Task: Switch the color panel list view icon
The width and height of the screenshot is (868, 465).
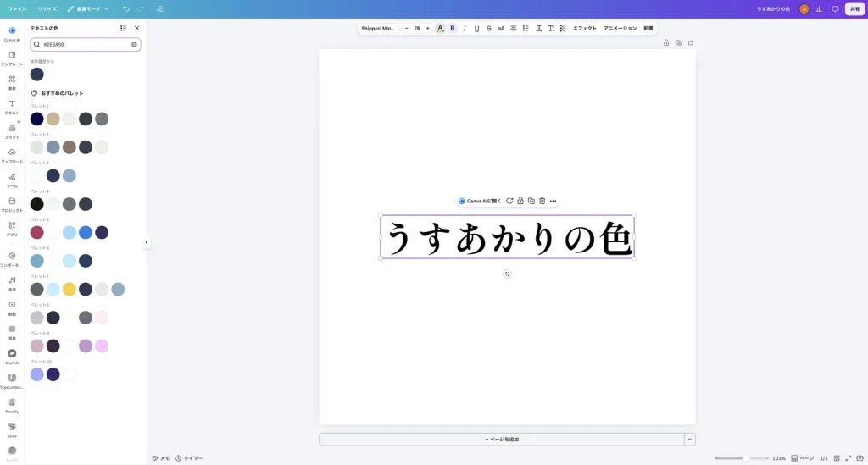Action: [x=124, y=28]
